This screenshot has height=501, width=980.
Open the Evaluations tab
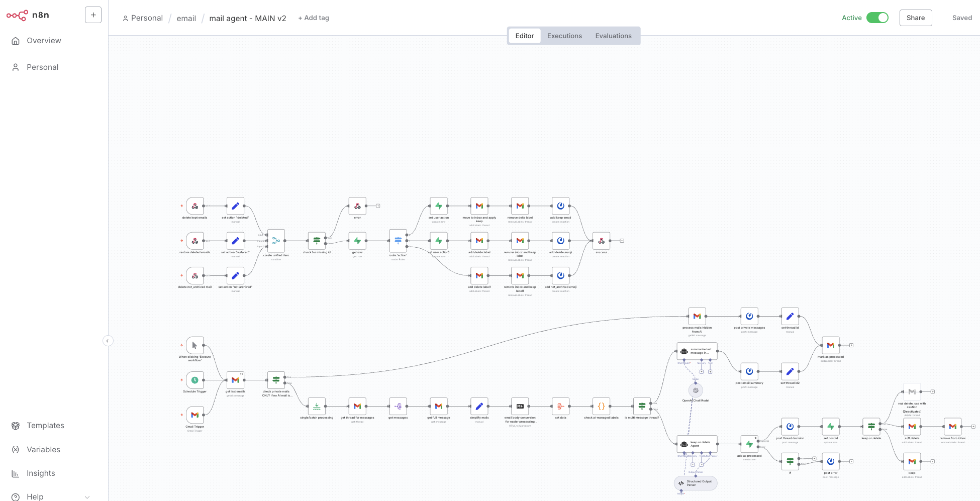tap(613, 36)
